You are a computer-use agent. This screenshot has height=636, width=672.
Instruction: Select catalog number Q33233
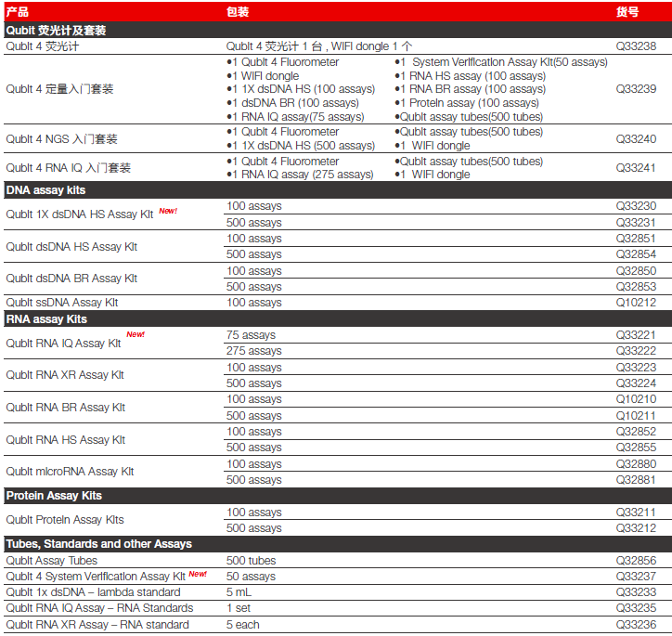636,592
